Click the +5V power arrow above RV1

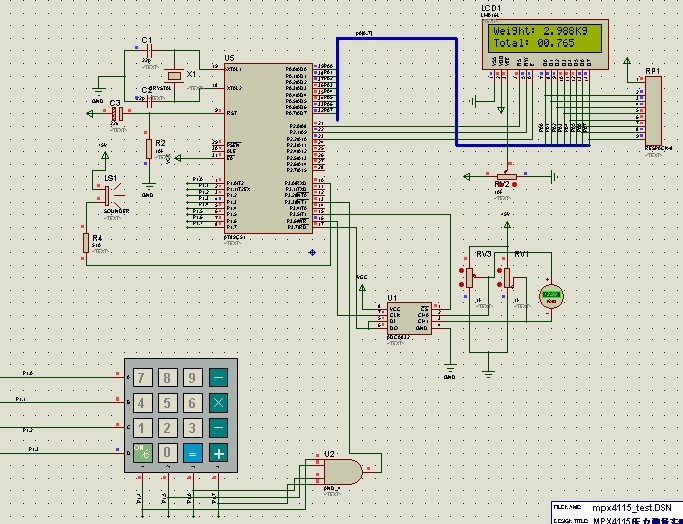507,224
